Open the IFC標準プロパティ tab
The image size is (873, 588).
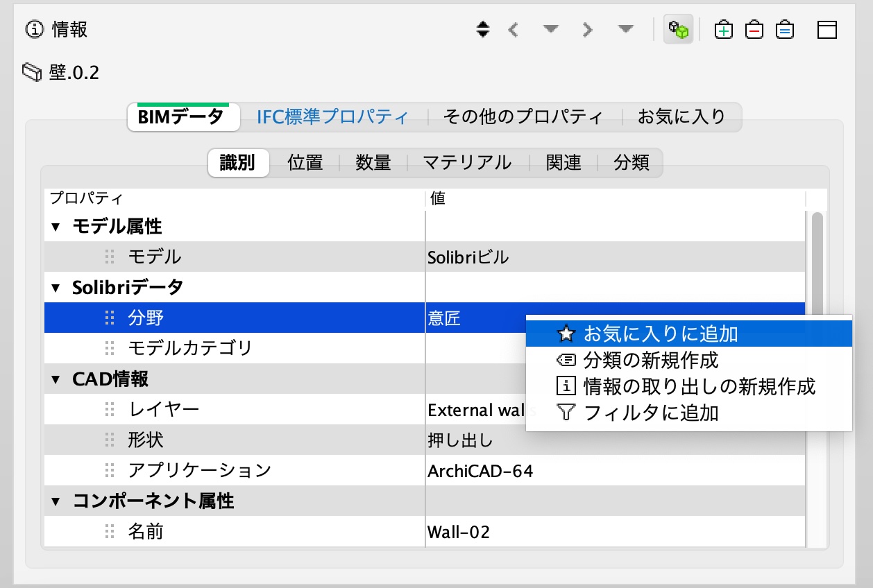(x=332, y=116)
